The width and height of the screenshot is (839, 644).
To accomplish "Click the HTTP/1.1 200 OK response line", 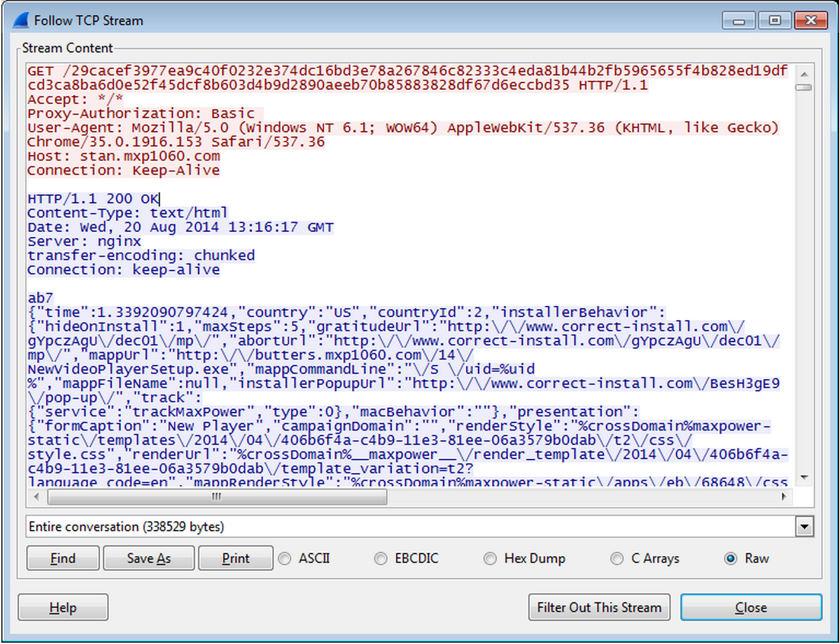I will (93, 199).
